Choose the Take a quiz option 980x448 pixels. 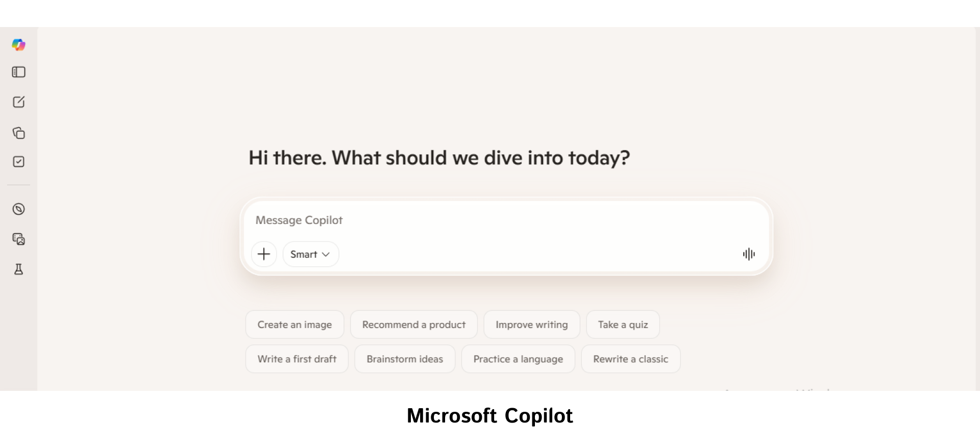(623, 324)
